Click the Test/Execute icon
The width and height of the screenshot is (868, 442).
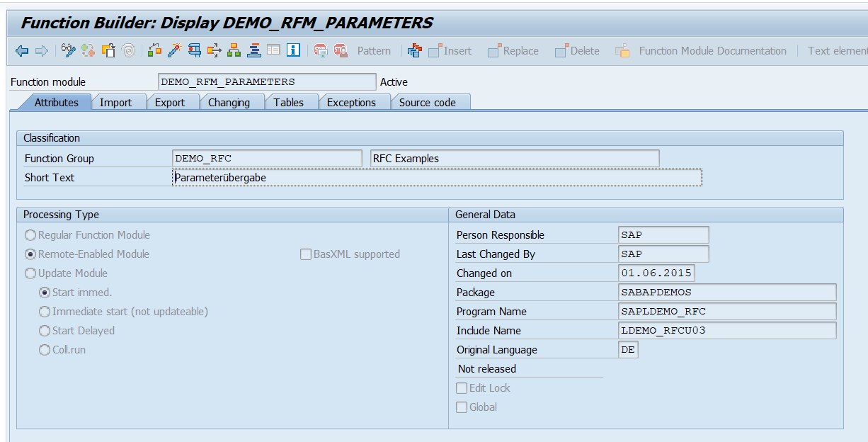click(x=194, y=51)
